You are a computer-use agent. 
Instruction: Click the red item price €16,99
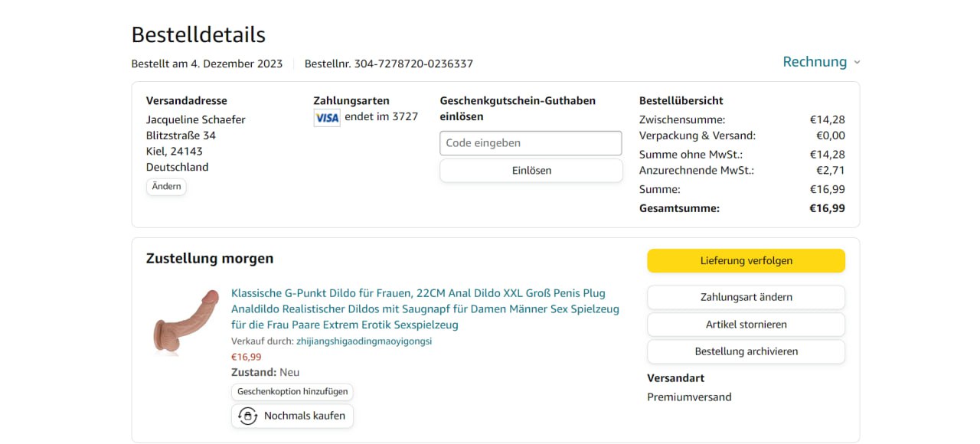click(246, 357)
